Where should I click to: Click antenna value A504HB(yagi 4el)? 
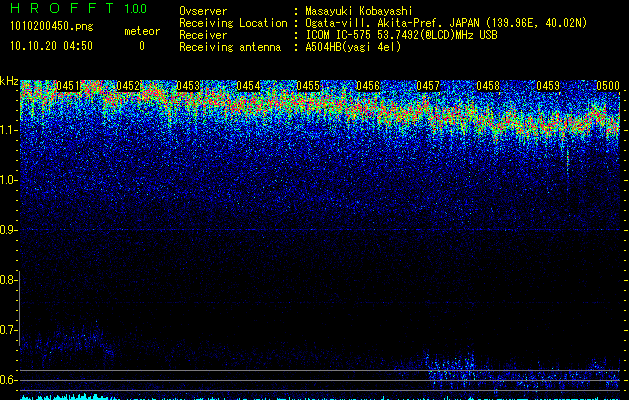point(353,47)
